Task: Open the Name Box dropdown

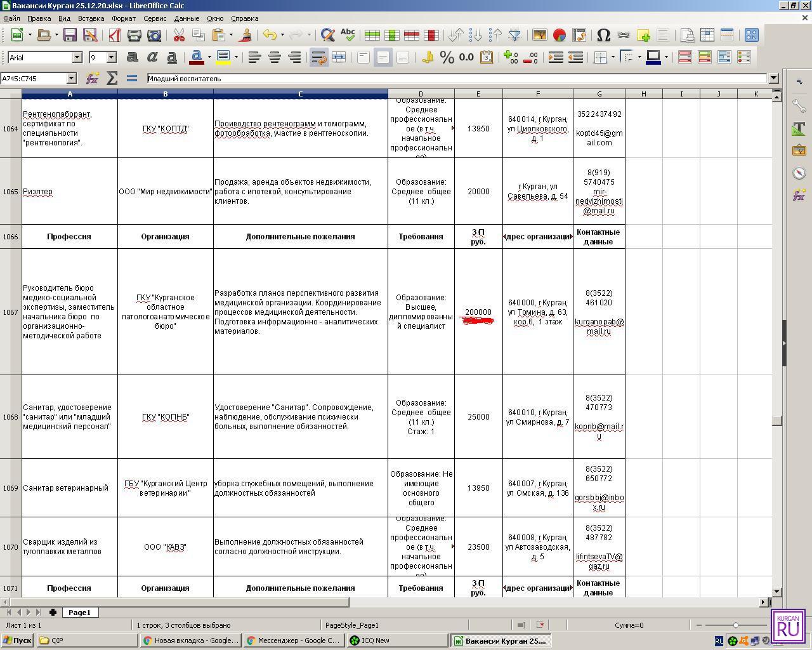Action: 71,78
